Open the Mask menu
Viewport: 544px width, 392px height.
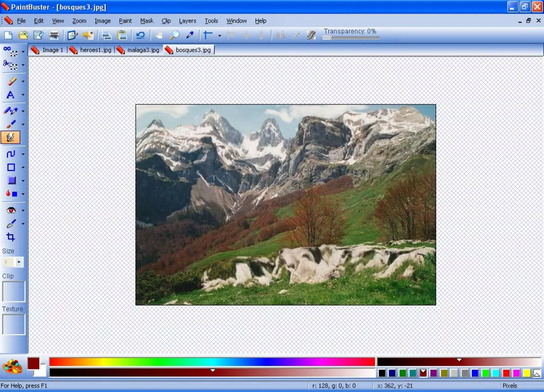(147, 21)
